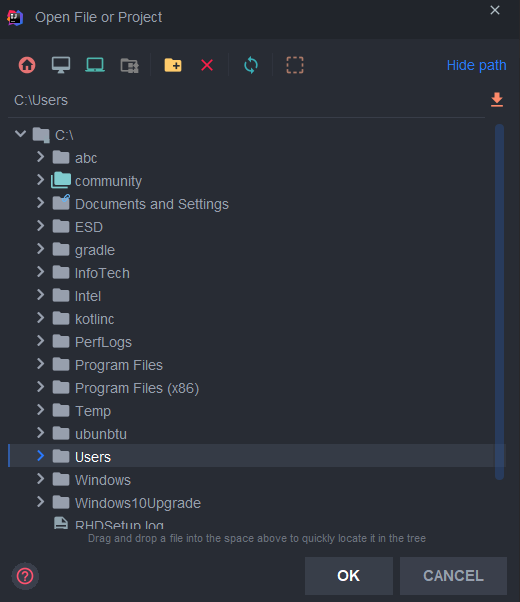The image size is (520, 602).
Task: Expand the community folder
Action: click(x=40, y=180)
